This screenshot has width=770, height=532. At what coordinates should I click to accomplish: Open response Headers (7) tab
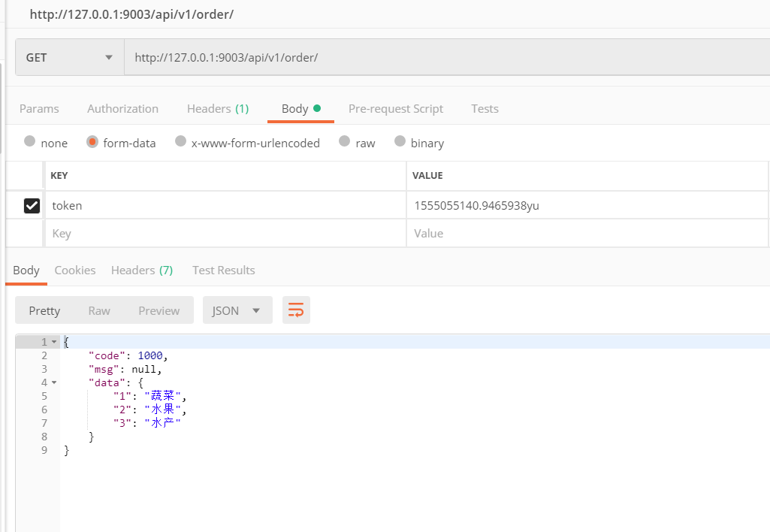[142, 271]
